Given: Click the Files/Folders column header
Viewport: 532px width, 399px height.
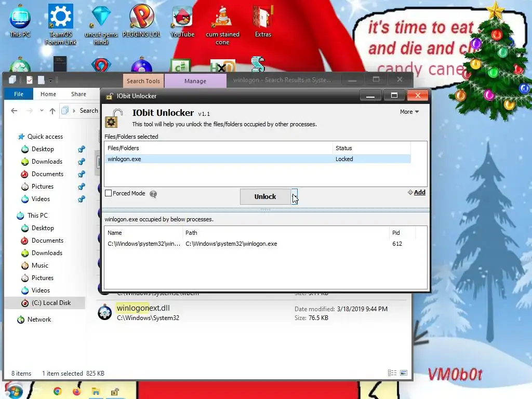Looking at the screenshot, I should pyautogui.click(x=219, y=148).
